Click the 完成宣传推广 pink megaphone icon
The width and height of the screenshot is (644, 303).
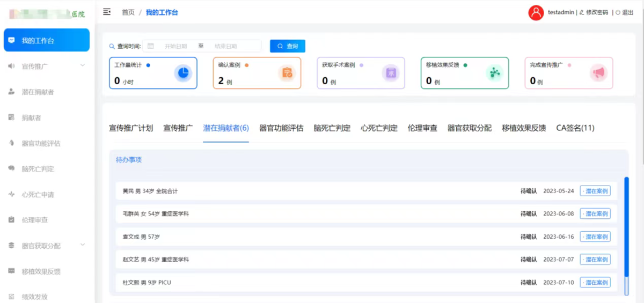tap(598, 73)
